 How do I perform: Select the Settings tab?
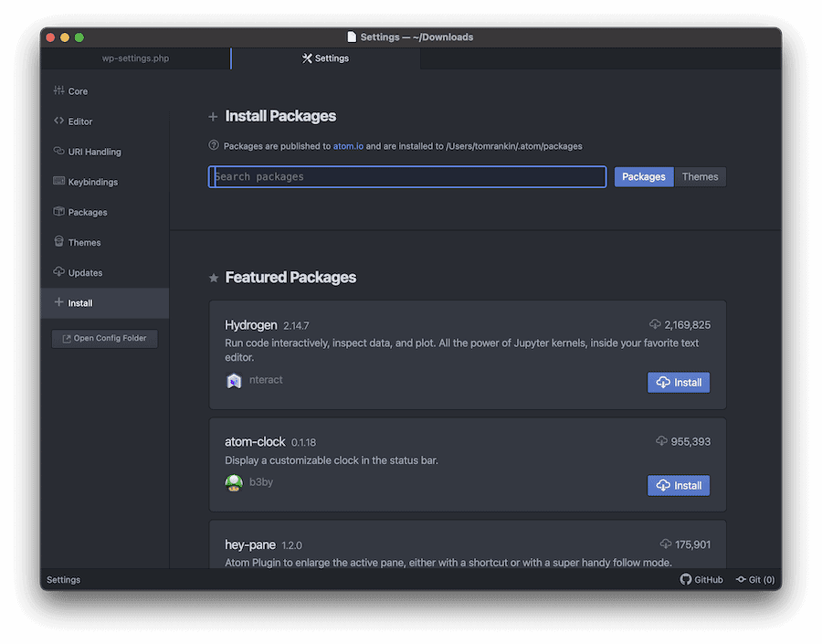pyautogui.click(x=325, y=58)
